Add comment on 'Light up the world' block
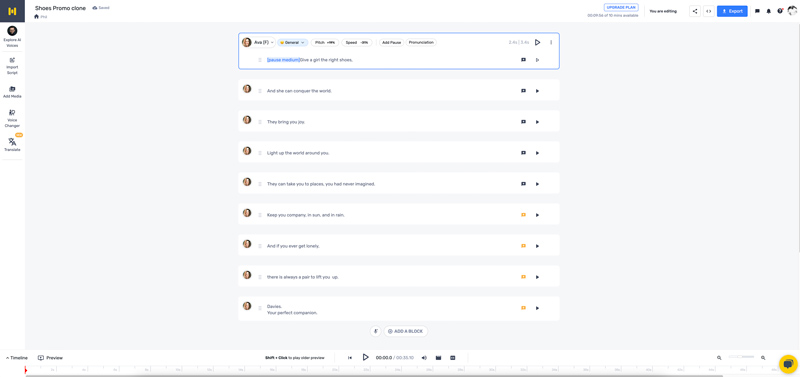This screenshot has height=377, width=800. 523,153
